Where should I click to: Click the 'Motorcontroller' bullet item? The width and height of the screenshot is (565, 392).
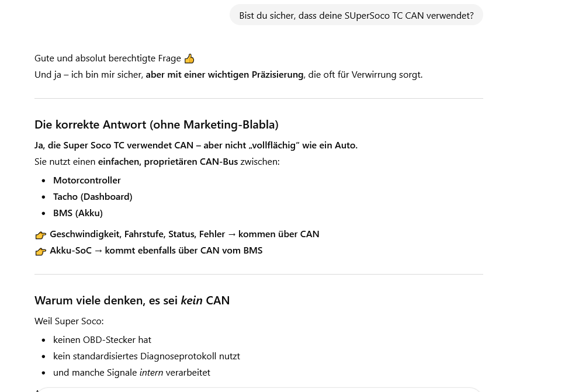[x=87, y=180]
